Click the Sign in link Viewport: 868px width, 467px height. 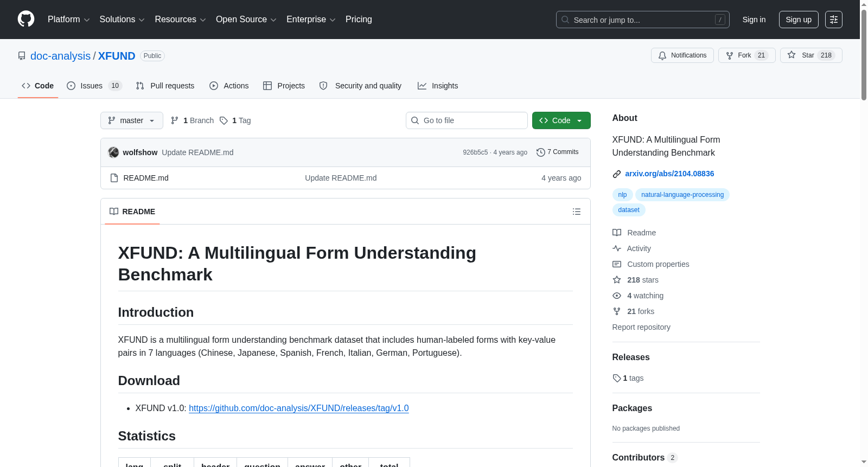click(754, 20)
